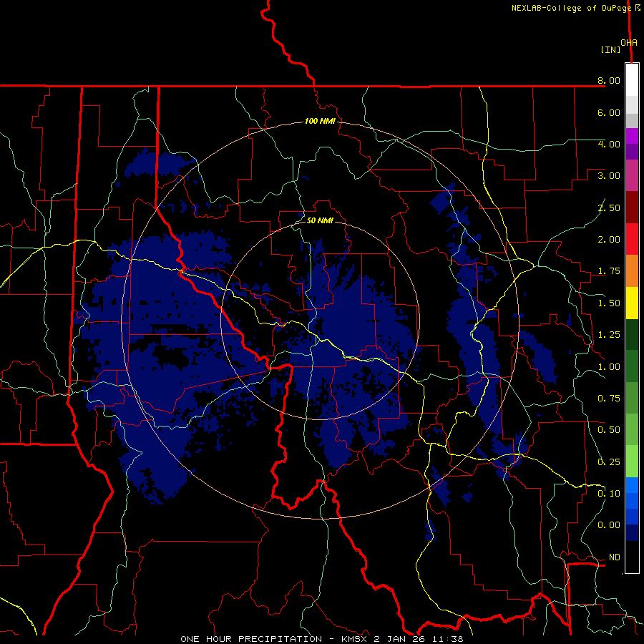Click the 1.75 legend value
The image size is (644, 644).
[x=609, y=271]
